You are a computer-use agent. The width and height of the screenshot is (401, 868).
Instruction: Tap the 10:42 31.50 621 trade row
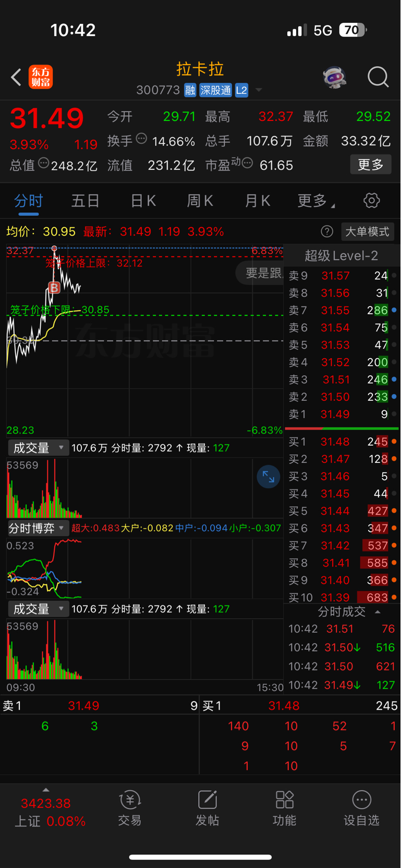[x=342, y=666]
